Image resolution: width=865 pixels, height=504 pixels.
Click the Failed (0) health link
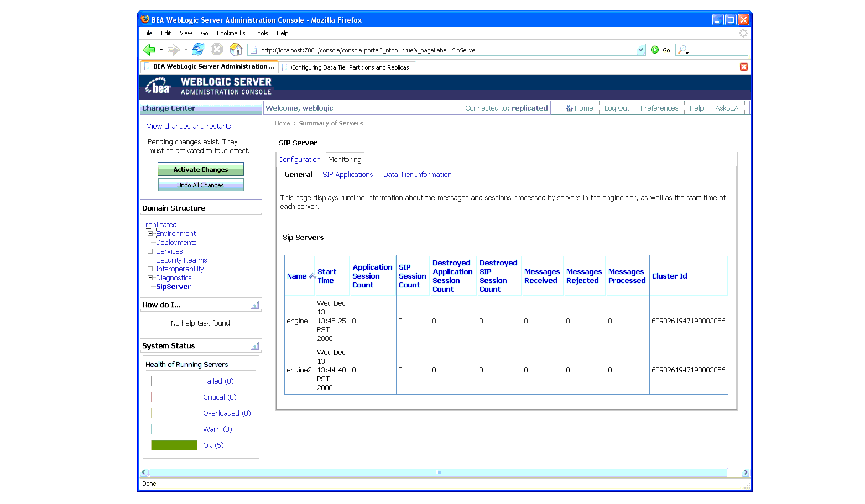[218, 381]
